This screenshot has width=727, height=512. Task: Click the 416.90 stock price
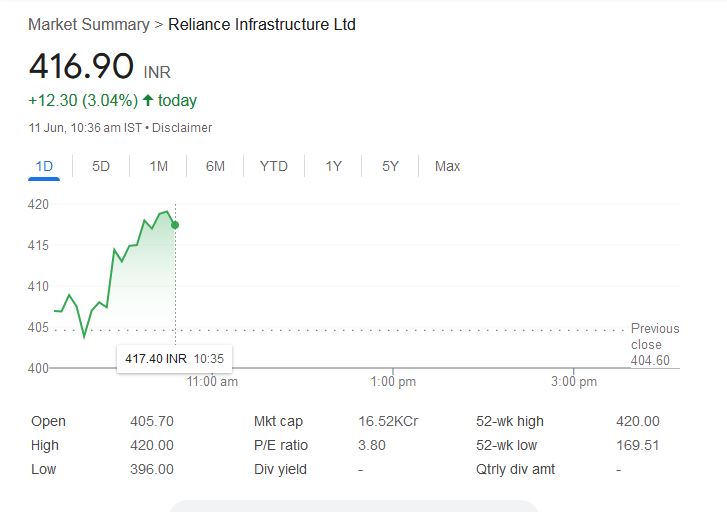pyautogui.click(x=81, y=66)
